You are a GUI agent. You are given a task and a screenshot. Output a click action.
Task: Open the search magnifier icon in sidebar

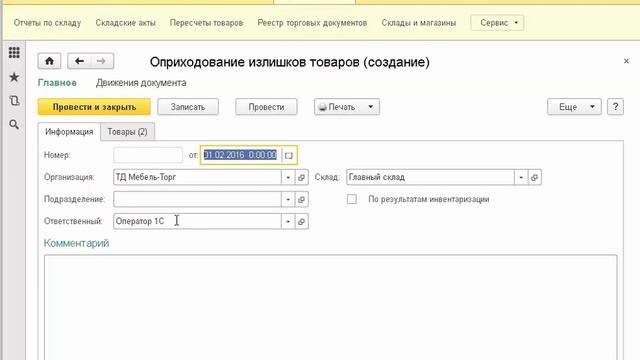[14, 124]
